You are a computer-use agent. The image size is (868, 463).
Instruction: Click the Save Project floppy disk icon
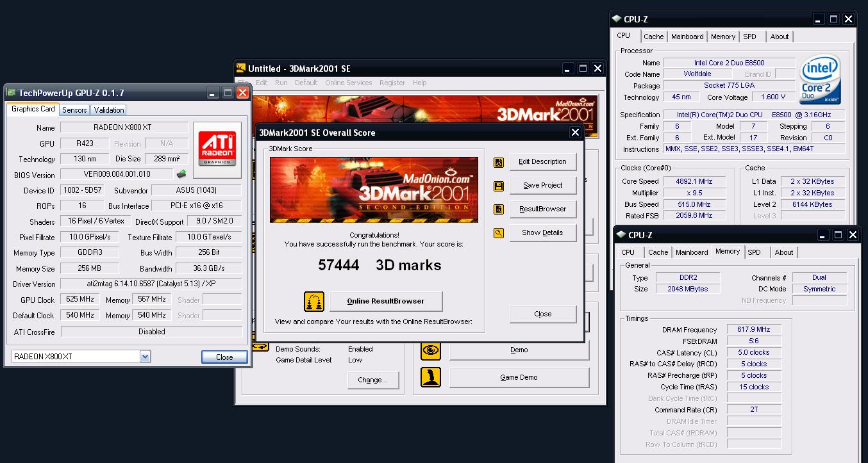499,186
